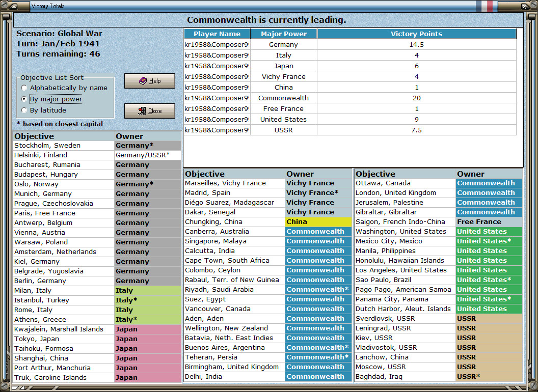Viewport: 538px width, 392px height.
Task: Select Delhi, India objective
Action: tap(234, 376)
